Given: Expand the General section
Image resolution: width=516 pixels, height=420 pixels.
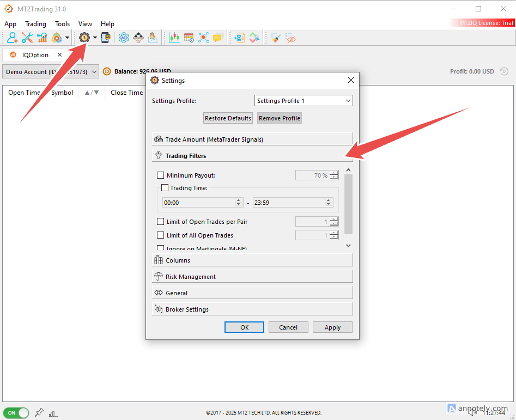Looking at the screenshot, I should (x=252, y=293).
